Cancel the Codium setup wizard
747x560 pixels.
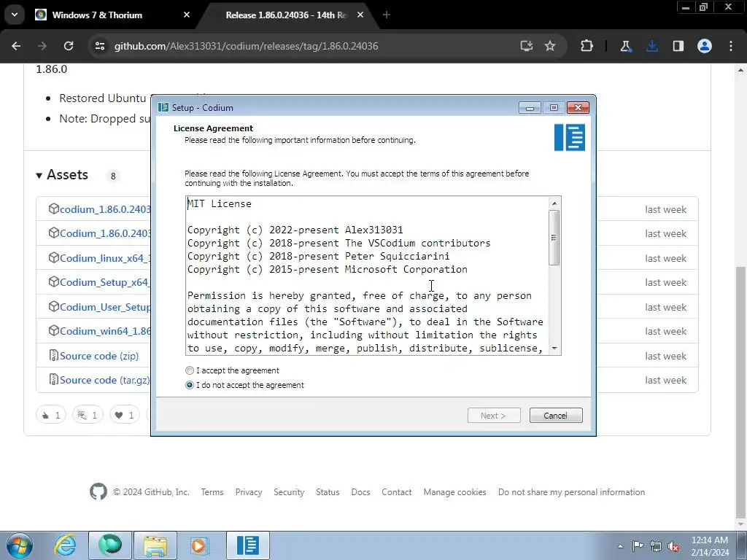pos(555,415)
